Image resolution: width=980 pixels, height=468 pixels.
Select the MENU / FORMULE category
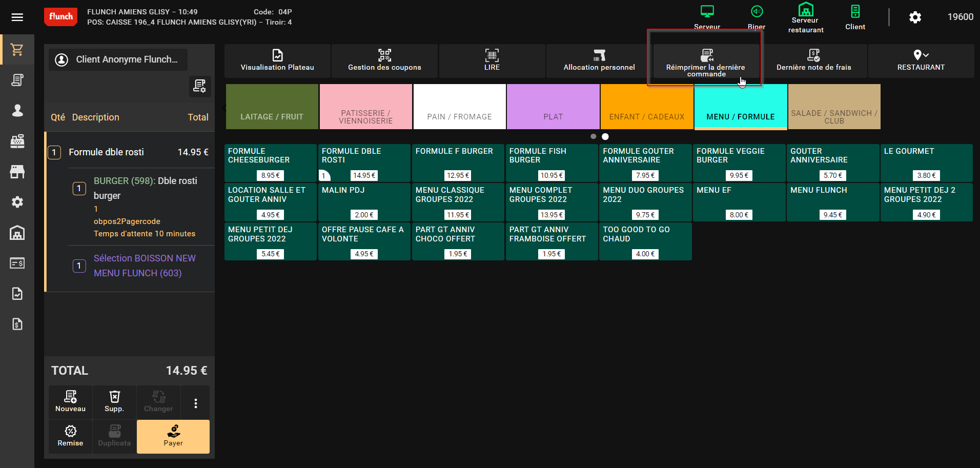pyautogui.click(x=741, y=107)
